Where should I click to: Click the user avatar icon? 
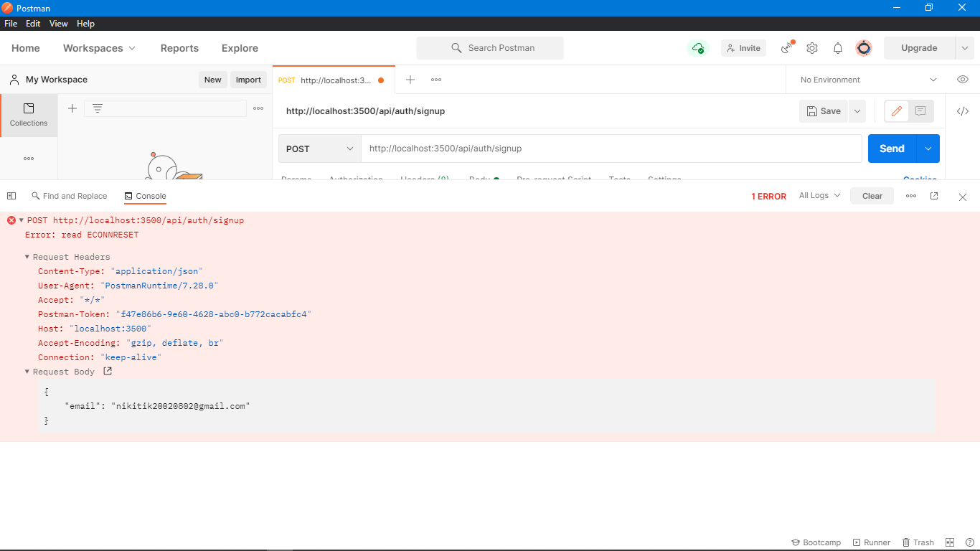click(864, 48)
